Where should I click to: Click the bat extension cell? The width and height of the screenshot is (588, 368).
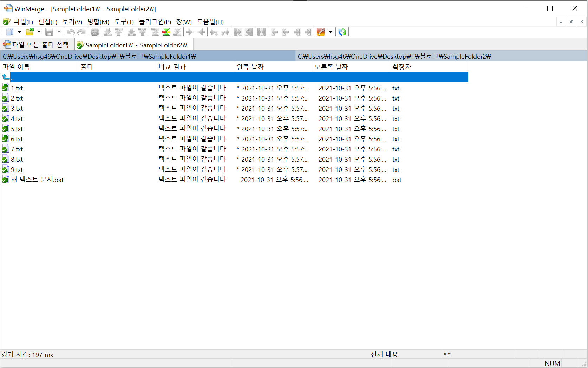pyautogui.click(x=397, y=180)
